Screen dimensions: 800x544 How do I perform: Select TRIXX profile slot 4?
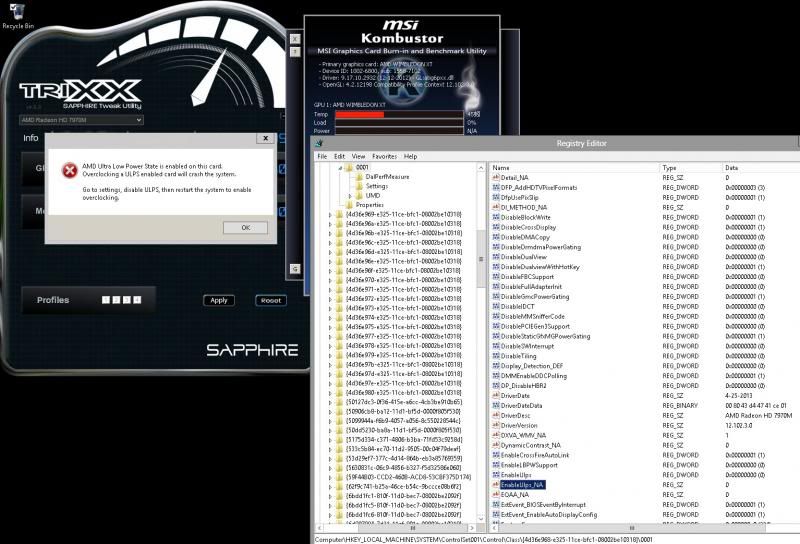tap(137, 300)
